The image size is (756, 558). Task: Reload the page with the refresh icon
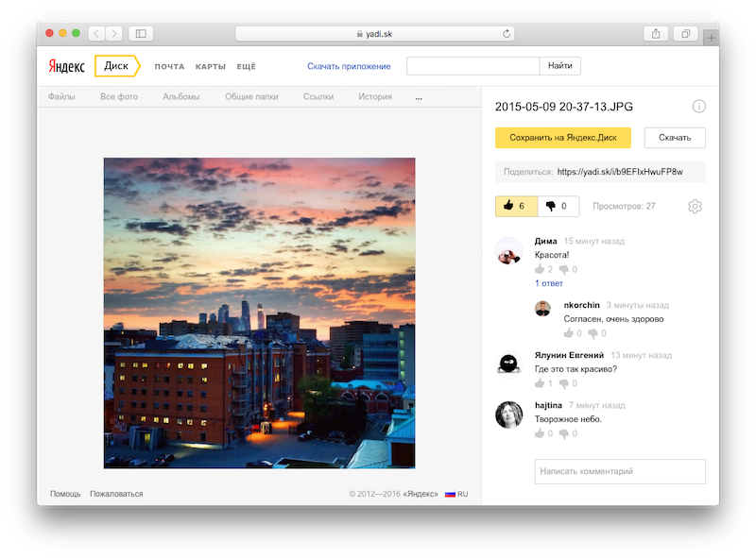(x=507, y=33)
